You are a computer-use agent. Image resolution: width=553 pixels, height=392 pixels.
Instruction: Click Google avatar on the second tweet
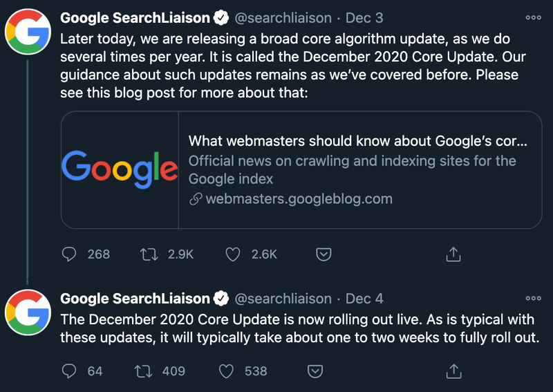[28, 312]
